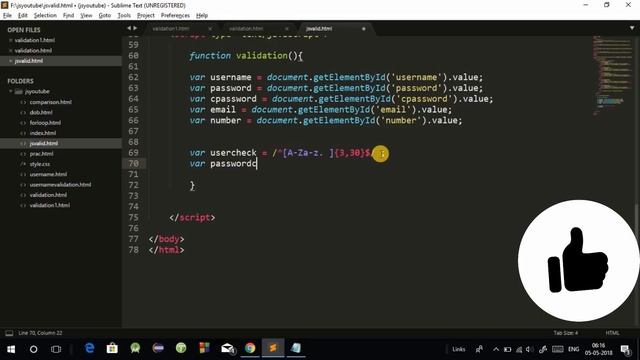Open usernamevalidation.html in folder tree

click(60, 184)
